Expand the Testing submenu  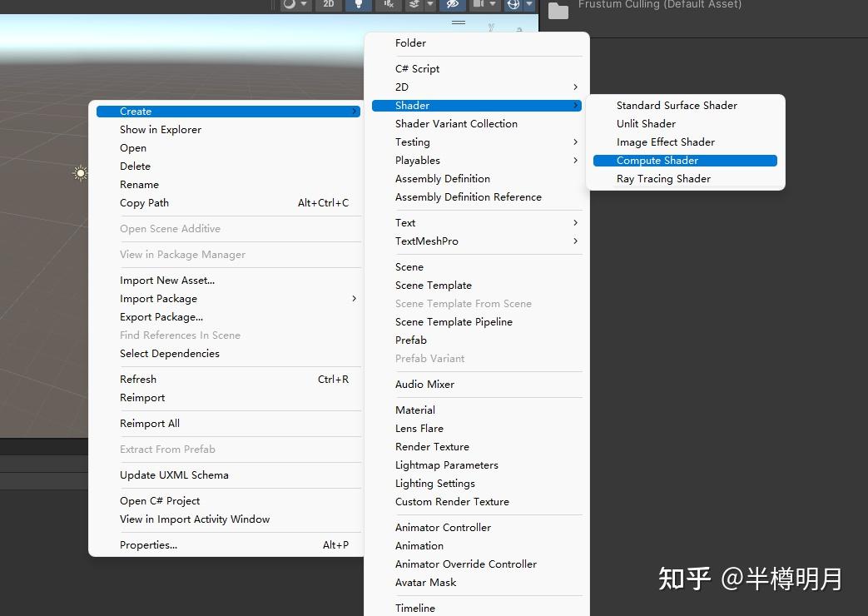(412, 142)
